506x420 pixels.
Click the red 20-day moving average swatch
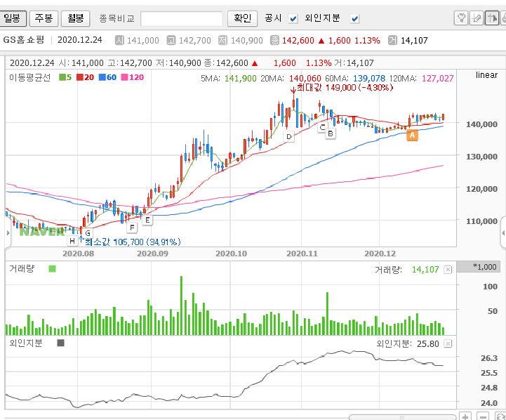point(79,77)
